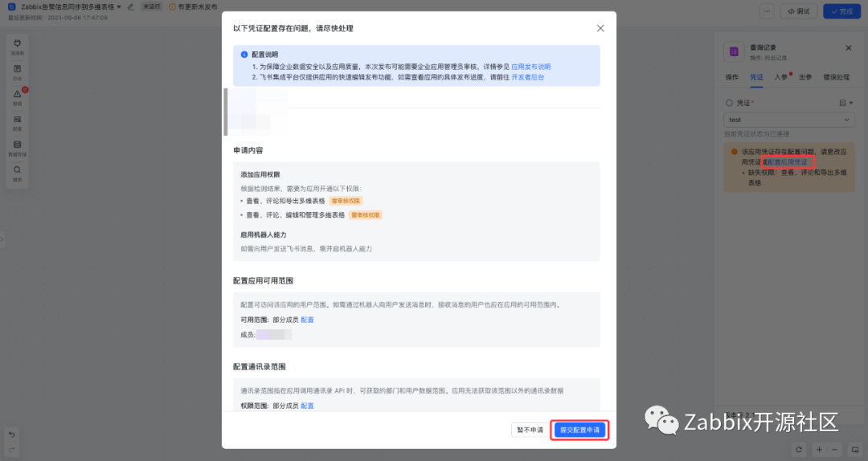Open the credential type selector dropdown

[845, 103]
